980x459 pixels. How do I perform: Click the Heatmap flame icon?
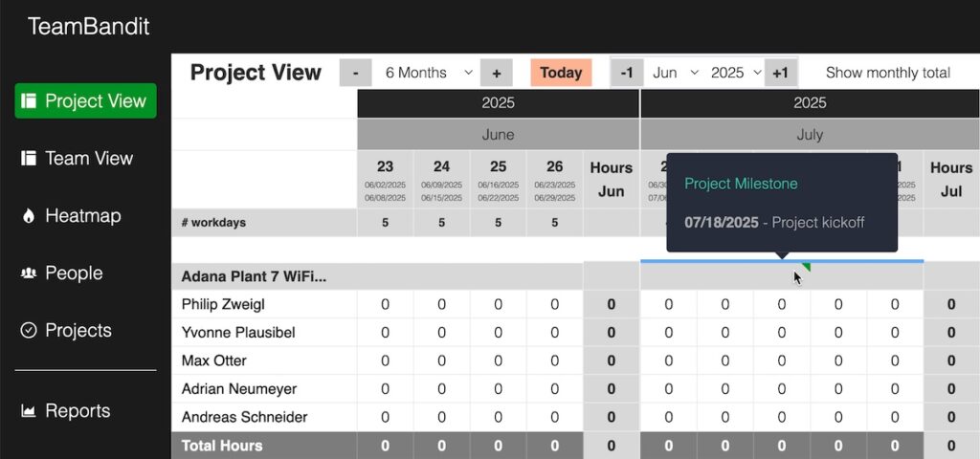29,216
